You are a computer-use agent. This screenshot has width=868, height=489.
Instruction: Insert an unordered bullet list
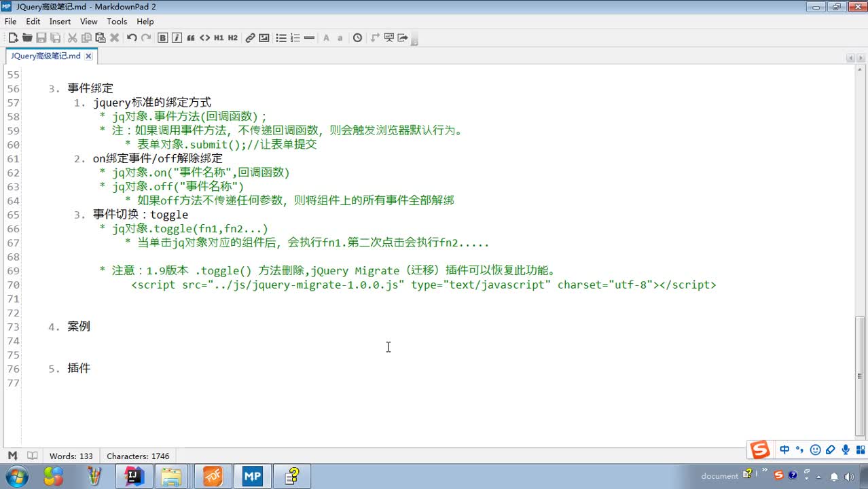(281, 38)
